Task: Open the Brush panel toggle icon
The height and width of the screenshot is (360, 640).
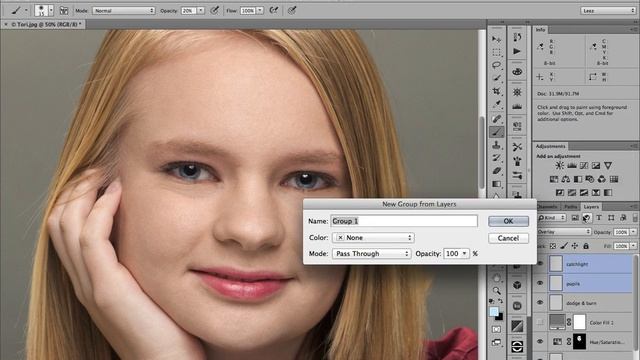Action: pos(64,11)
